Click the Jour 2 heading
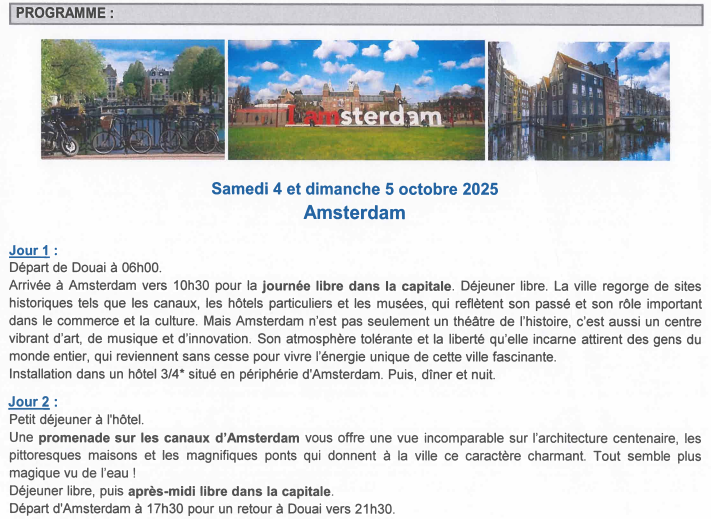 pyautogui.click(x=34, y=402)
